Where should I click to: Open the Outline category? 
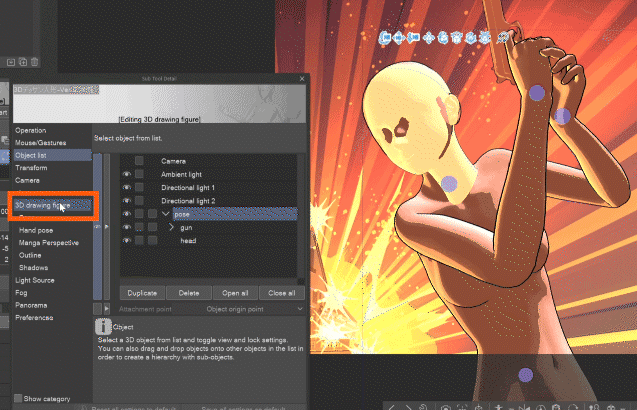[30, 255]
